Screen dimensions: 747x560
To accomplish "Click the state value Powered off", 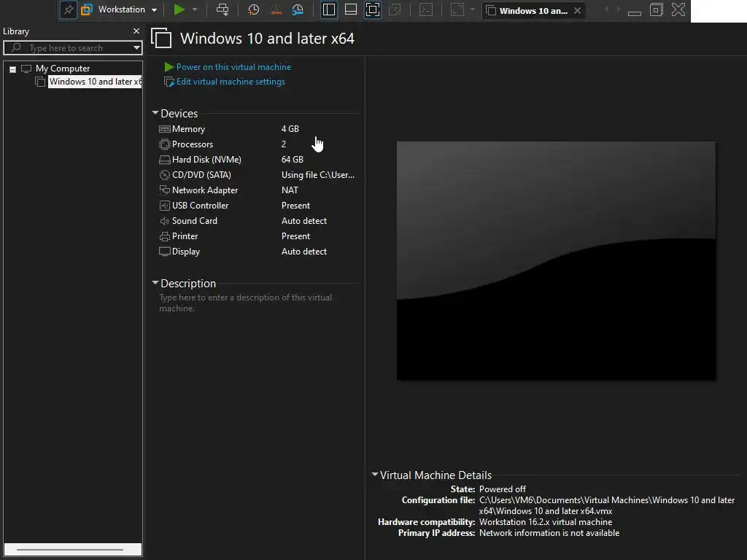I will (x=502, y=489).
